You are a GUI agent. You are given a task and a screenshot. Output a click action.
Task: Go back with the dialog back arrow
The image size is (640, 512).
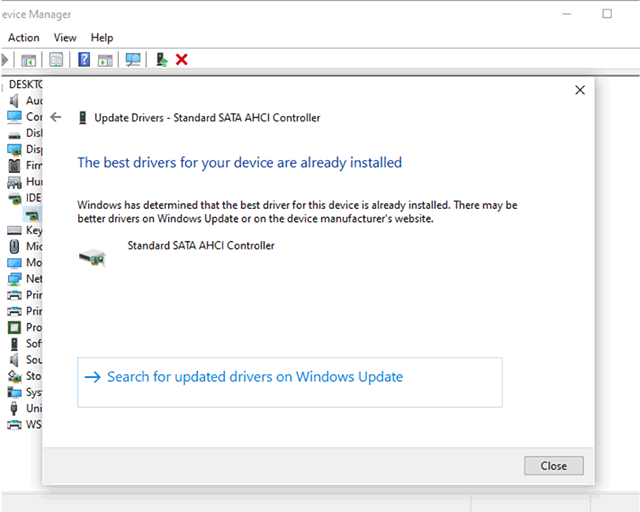coord(56,117)
